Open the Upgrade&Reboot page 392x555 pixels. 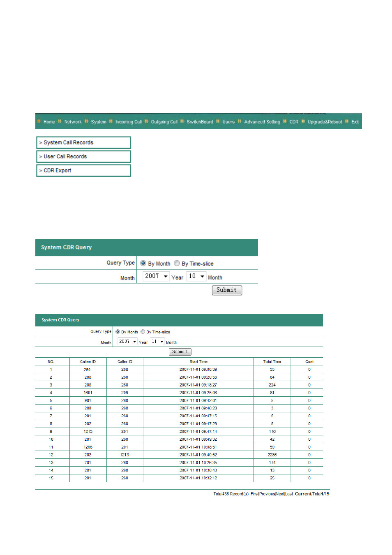pos(325,122)
